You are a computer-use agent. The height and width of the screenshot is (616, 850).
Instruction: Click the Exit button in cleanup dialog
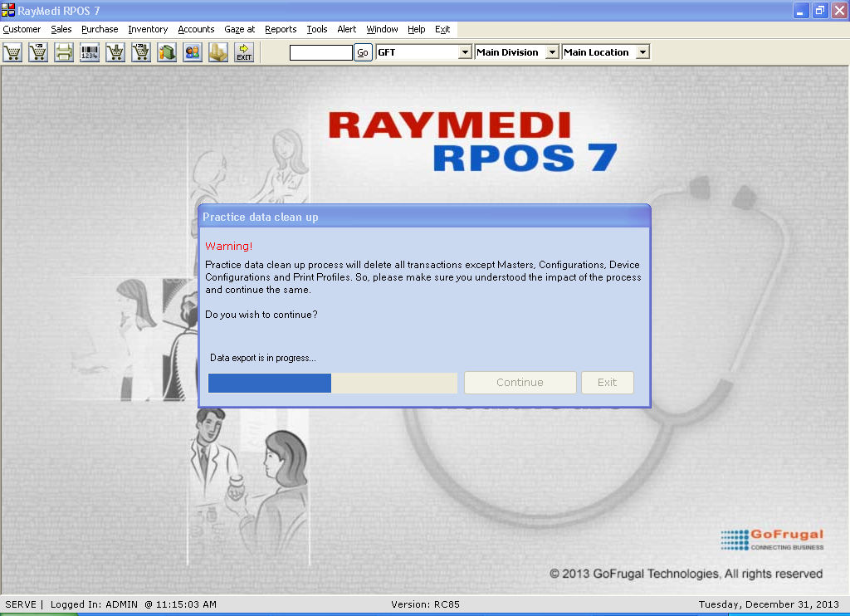(607, 382)
